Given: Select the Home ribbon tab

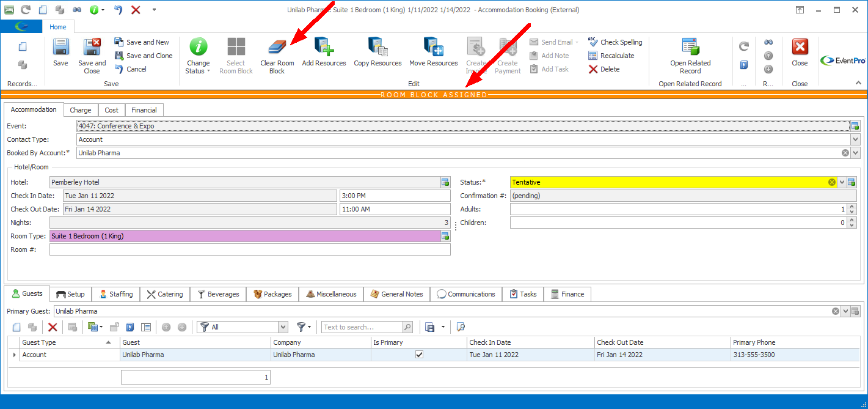Looking at the screenshot, I should tap(58, 27).
